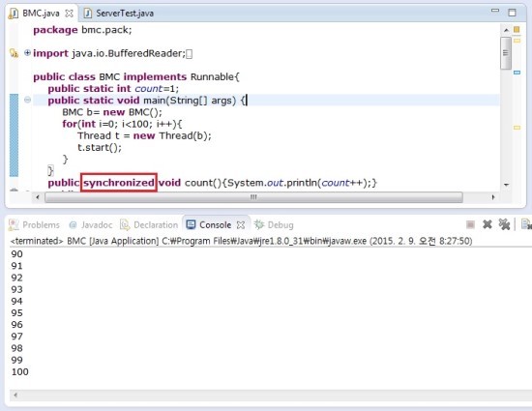Screen dimensions: 532x411
Task: Click the editor horizontal scrollbar thumb
Action: tap(253, 197)
